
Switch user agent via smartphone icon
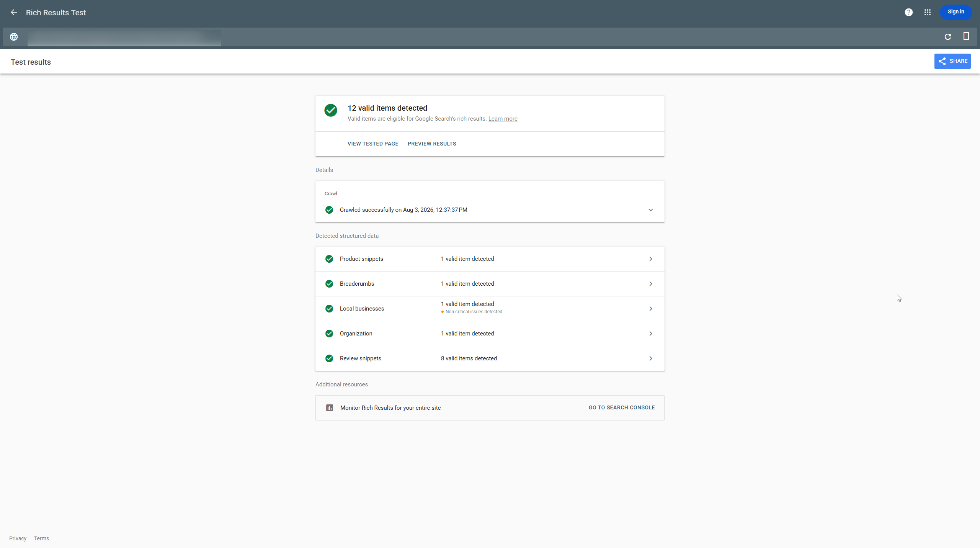966,36
